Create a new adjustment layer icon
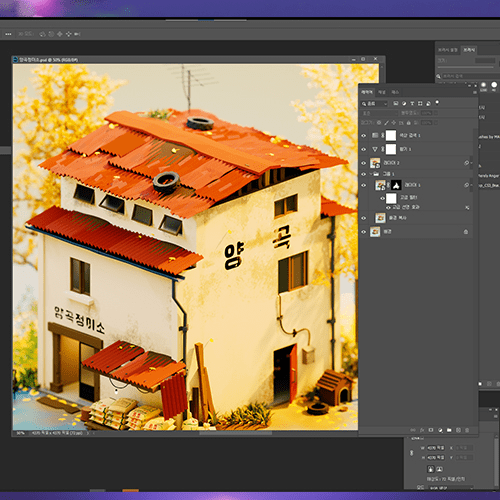Viewport: 500px width, 500px height. [440, 430]
